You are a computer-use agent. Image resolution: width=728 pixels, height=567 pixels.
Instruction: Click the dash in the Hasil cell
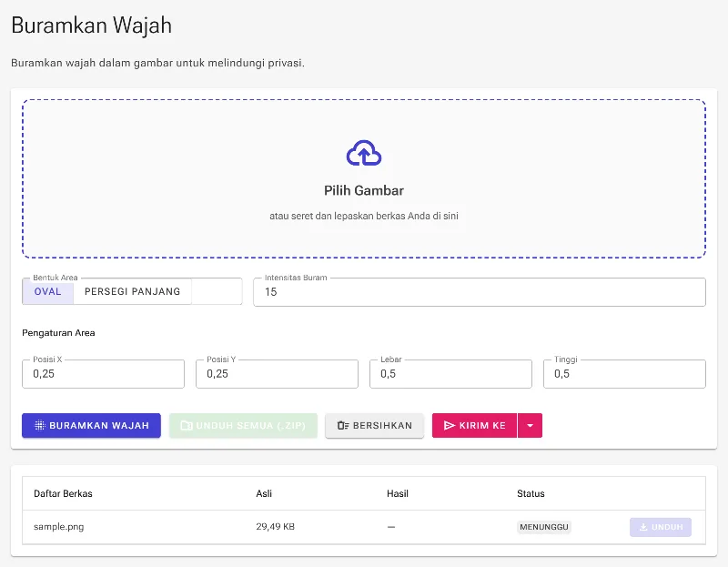point(391,527)
